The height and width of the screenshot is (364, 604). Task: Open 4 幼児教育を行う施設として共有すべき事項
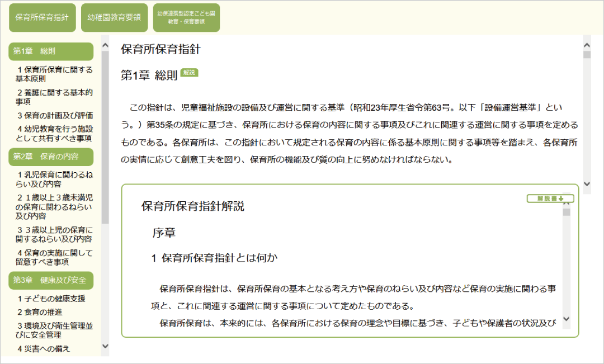[x=54, y=134]
